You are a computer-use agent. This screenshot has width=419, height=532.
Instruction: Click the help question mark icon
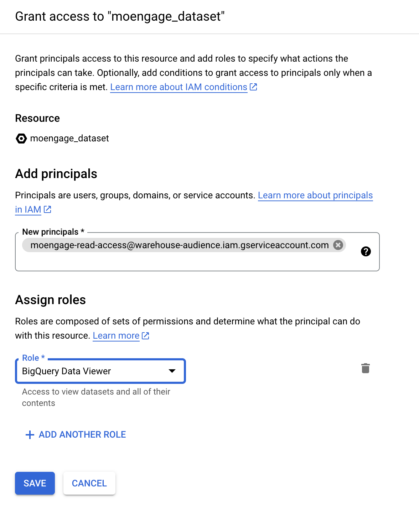[366, 251]
